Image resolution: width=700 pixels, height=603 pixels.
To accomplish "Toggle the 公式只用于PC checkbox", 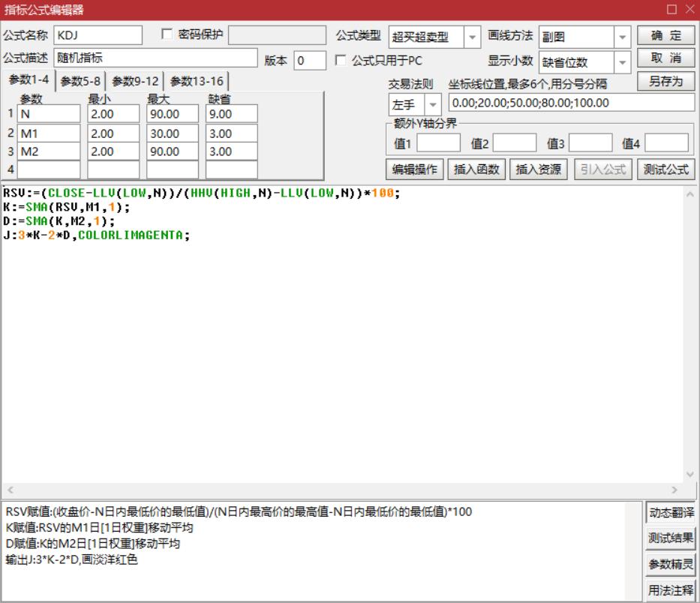I will tap(341, 61).
